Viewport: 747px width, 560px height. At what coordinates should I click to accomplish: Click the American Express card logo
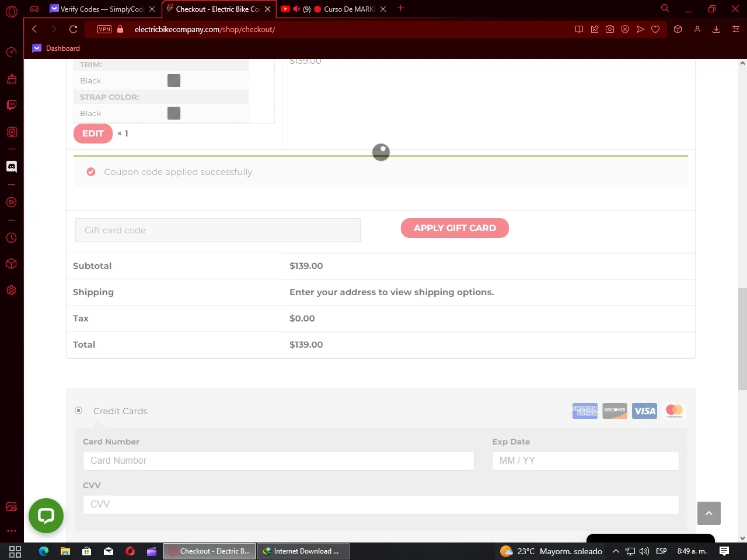(x=585, y=411)
